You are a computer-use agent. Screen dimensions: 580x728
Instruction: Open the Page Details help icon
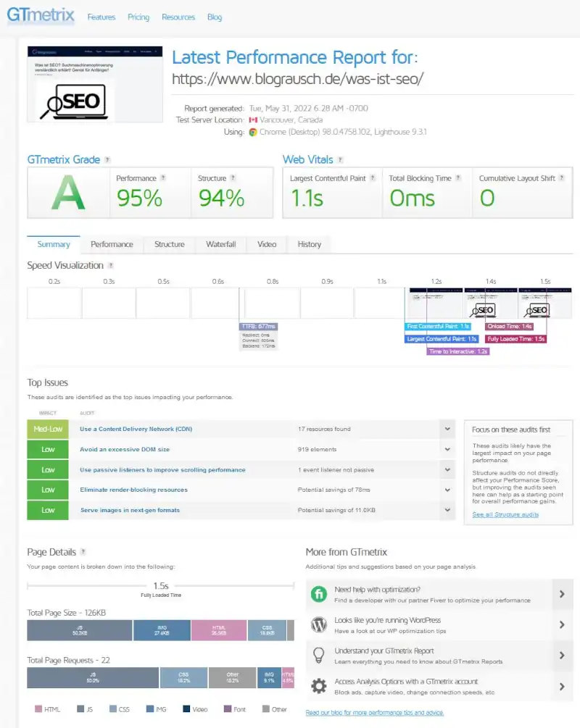tap(83, 552)
